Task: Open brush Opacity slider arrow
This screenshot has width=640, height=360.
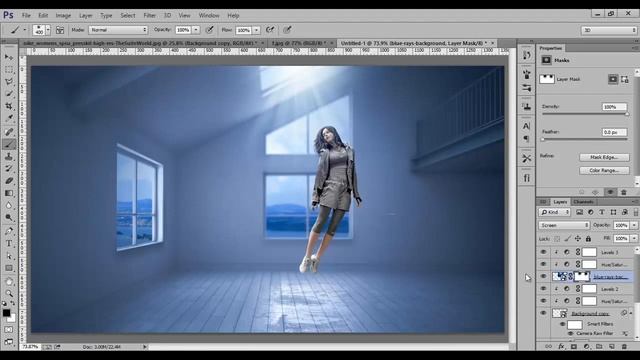Action: [196, 30]
